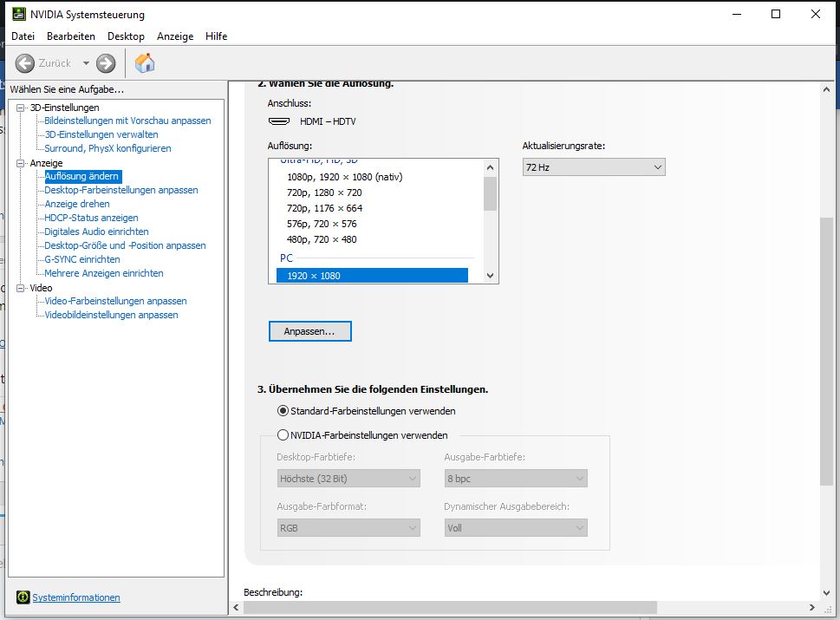This screenshot has height=620, width=840.
Task: Open Anzeige drehen
Action: click(77, 204)
